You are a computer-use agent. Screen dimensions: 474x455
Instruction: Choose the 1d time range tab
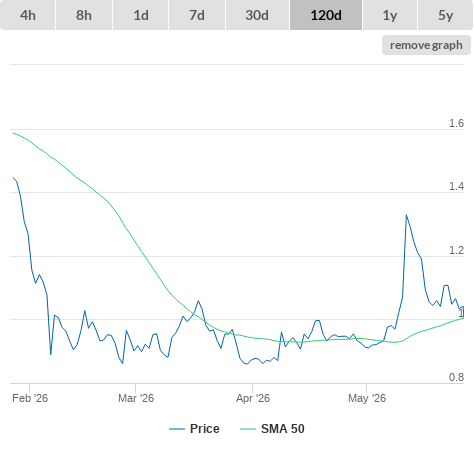pyautogui.click(x=141, y=15)
